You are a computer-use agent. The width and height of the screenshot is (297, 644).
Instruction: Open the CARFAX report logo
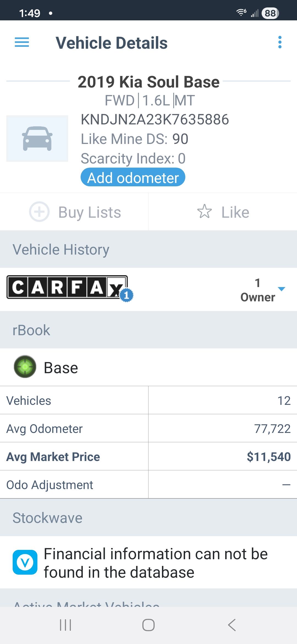pyautogui.click(x=68, y=288)
